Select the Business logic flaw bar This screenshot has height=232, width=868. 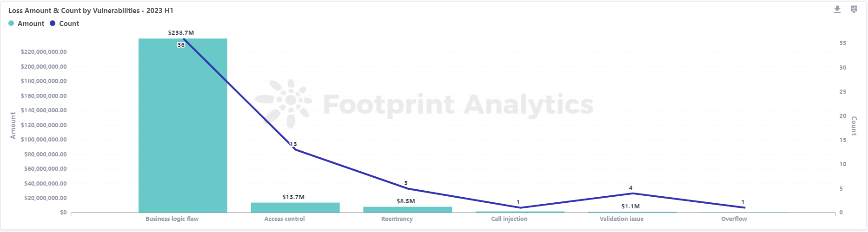(x=183, y=125)
